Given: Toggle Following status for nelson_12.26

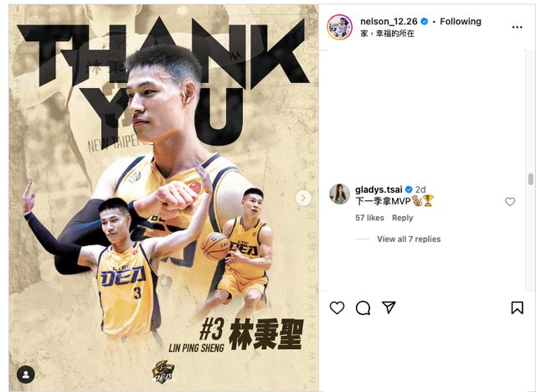Looking at the screenshot, I should (461, 22).
